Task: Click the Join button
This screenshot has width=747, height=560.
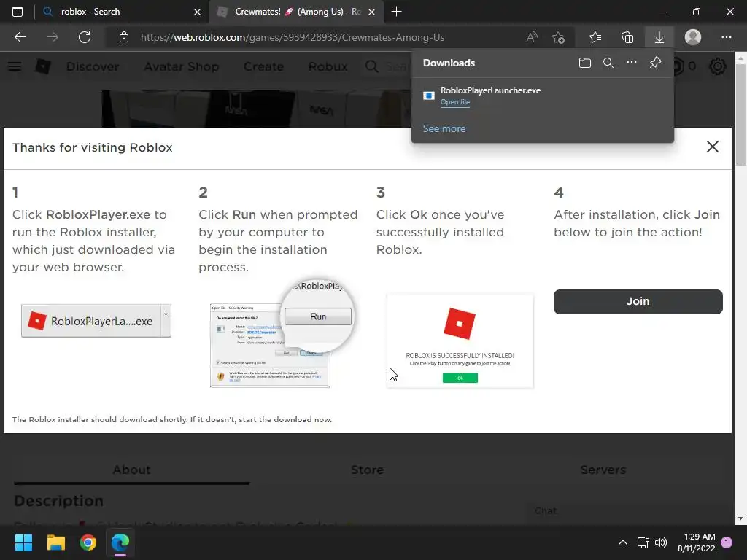Action: click(638, 301)
